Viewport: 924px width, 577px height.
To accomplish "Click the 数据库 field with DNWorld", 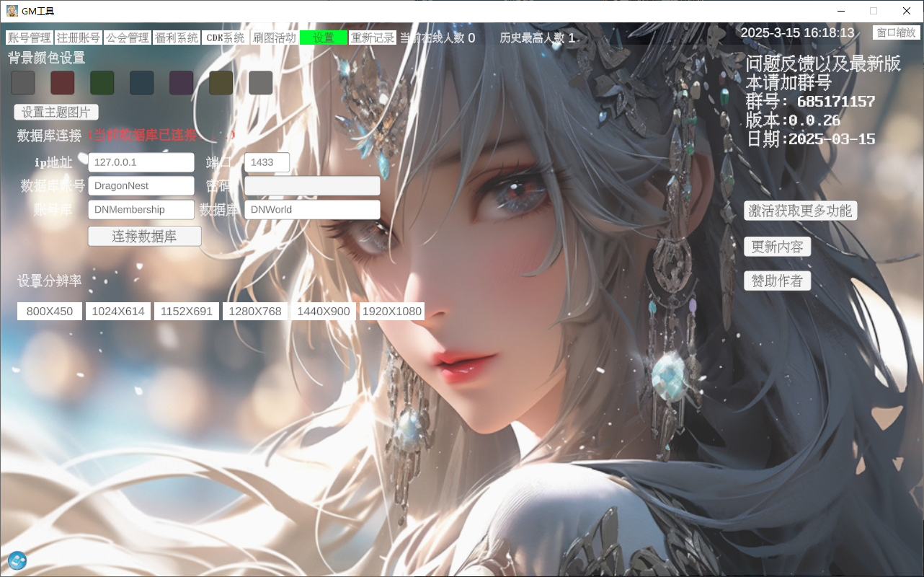I will point(312,210).
